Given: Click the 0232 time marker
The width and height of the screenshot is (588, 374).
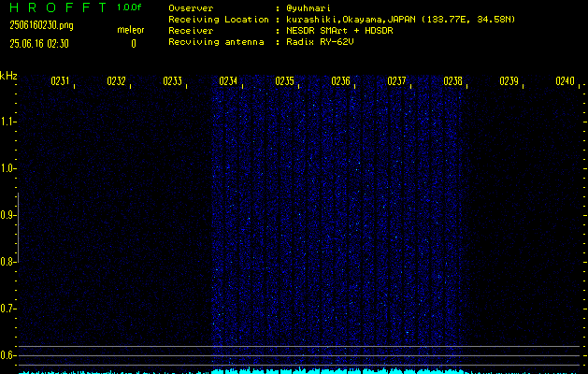Looking at the screenshot, I should 116,81.
